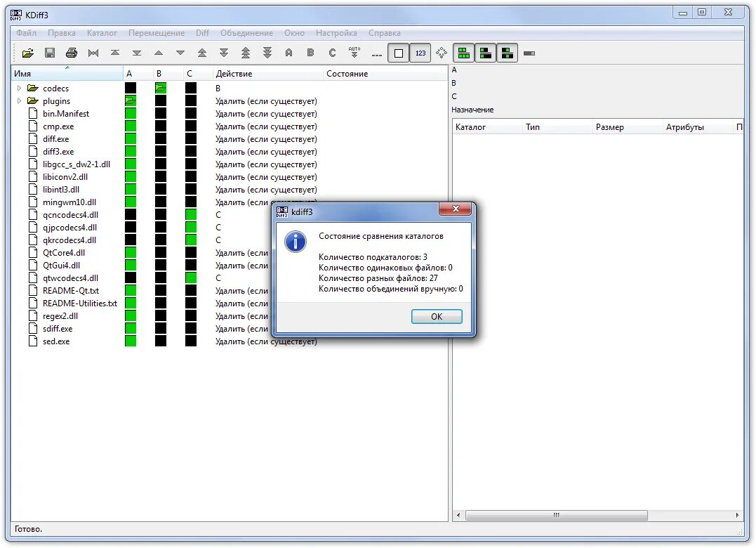
Task: Go to next delta single down arrow
Action: [x=180, y=53]
